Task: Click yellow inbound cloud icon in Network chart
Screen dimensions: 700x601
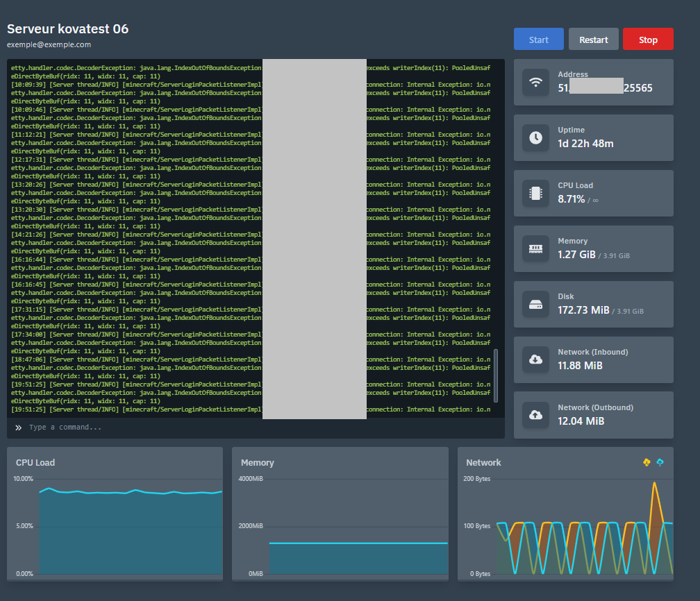Action: tap(647, 462)
